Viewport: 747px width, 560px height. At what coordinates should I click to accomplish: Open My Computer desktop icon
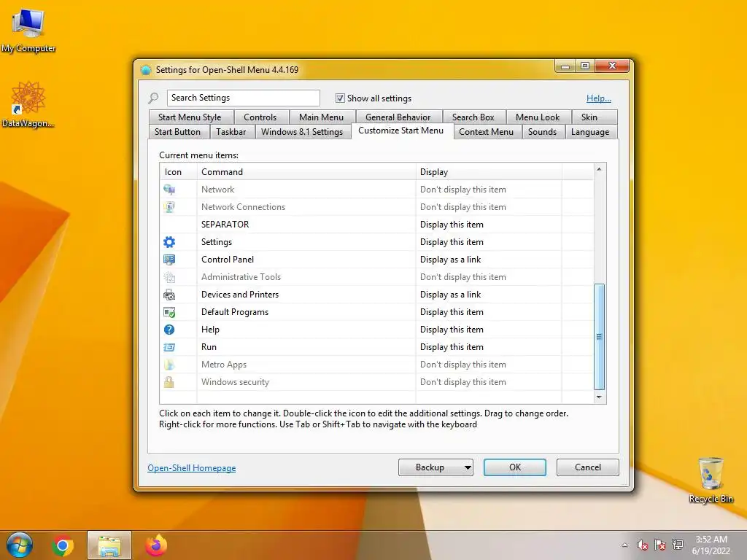point(28,29)
